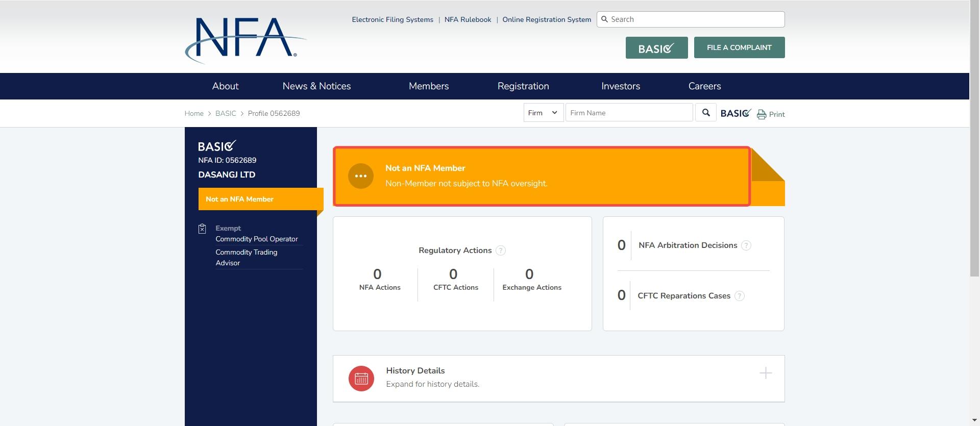Click search magnifier icon in top search box

click(x=605, y=19)
